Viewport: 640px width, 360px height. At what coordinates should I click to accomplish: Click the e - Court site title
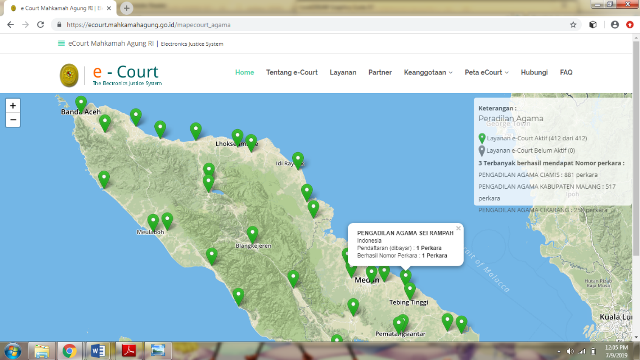pos(126,72)
